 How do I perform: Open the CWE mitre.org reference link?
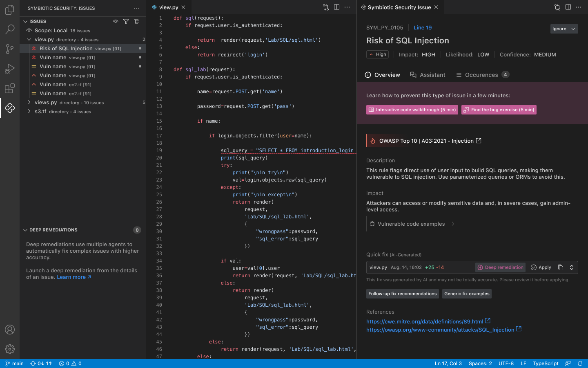coord(424,321)
